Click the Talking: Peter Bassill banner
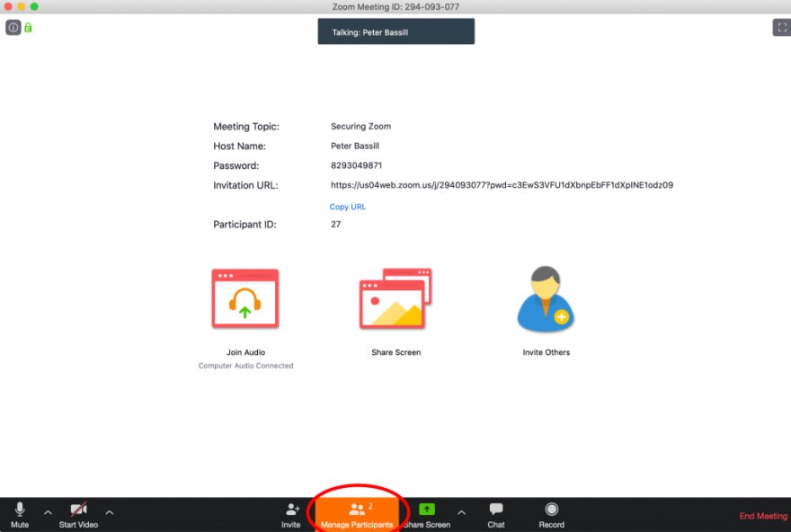The height and width of the screenshot is (532, 791). point(396,31)
